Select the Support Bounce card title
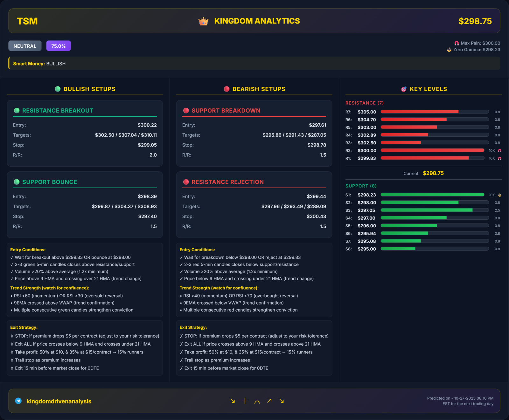 [x=50, y=182]
